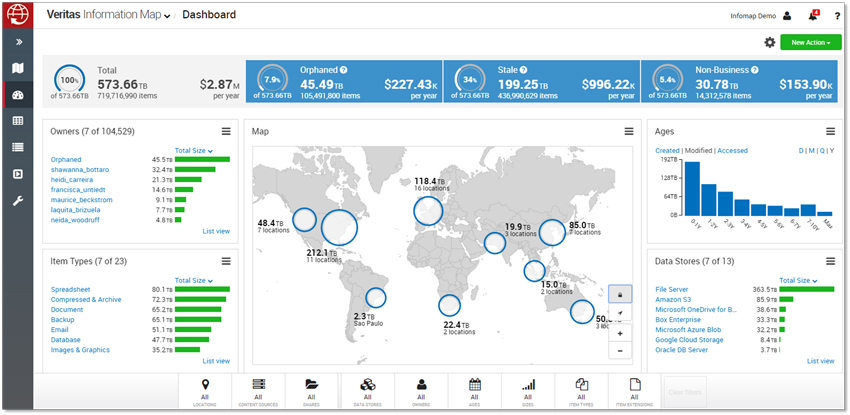Switch Ages chart to Accessed
This screenshot has height=415, width=850.
coord(732,151)
